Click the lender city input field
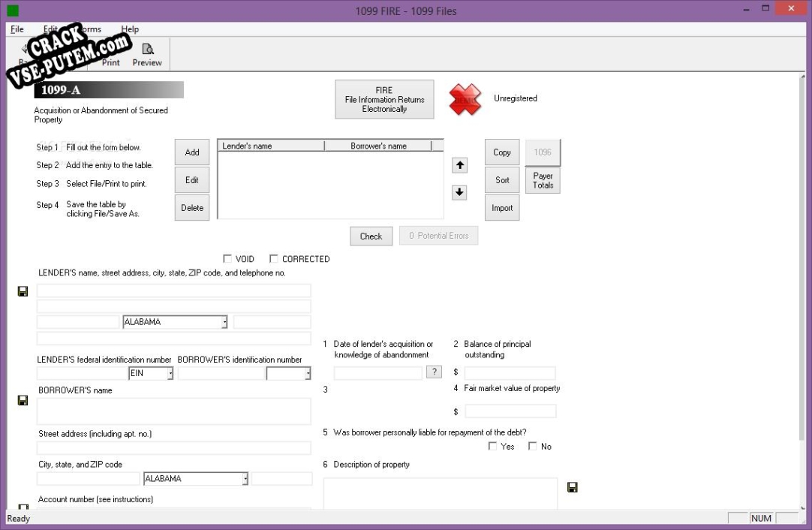 [78, 322]
